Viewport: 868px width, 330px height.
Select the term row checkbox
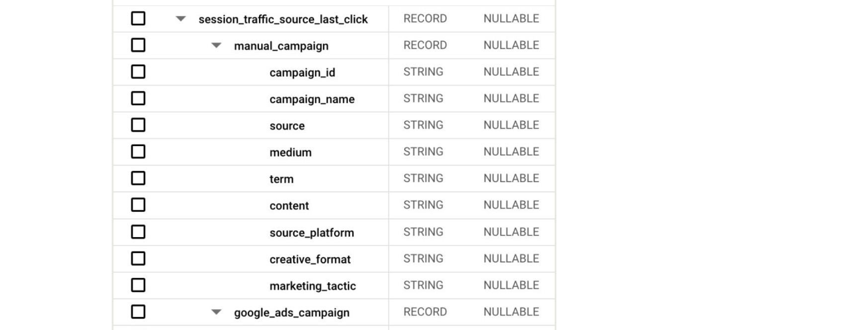(138, 178)
